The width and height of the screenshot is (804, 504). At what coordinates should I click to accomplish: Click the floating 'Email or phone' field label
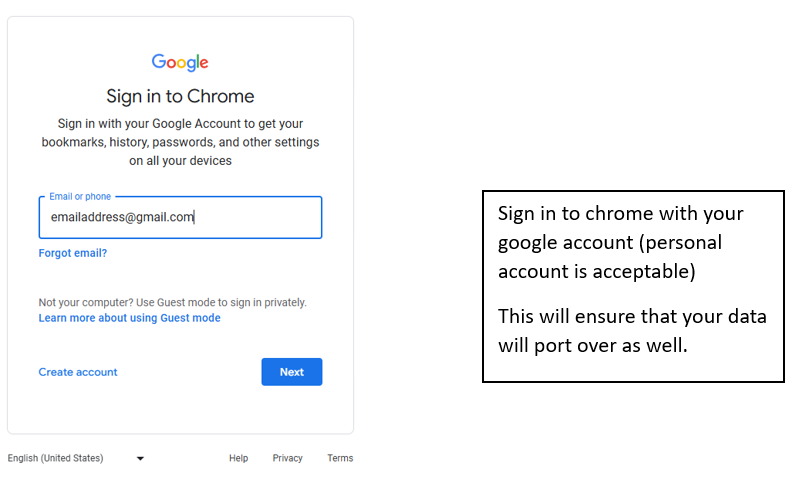pyautogui.click(x=80, y=196)
